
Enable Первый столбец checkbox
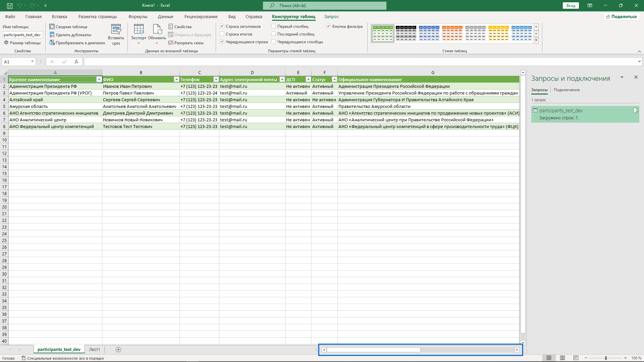[273, 26]
